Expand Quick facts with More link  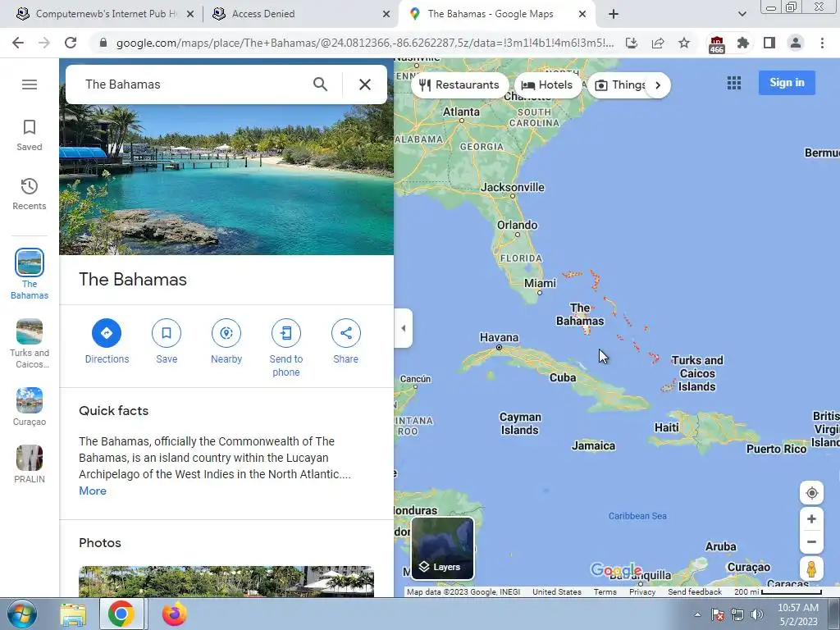tap(93, 491)
